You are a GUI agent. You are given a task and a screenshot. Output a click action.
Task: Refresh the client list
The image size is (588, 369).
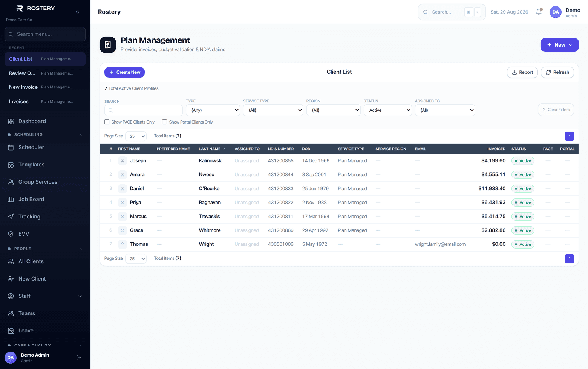557,72
